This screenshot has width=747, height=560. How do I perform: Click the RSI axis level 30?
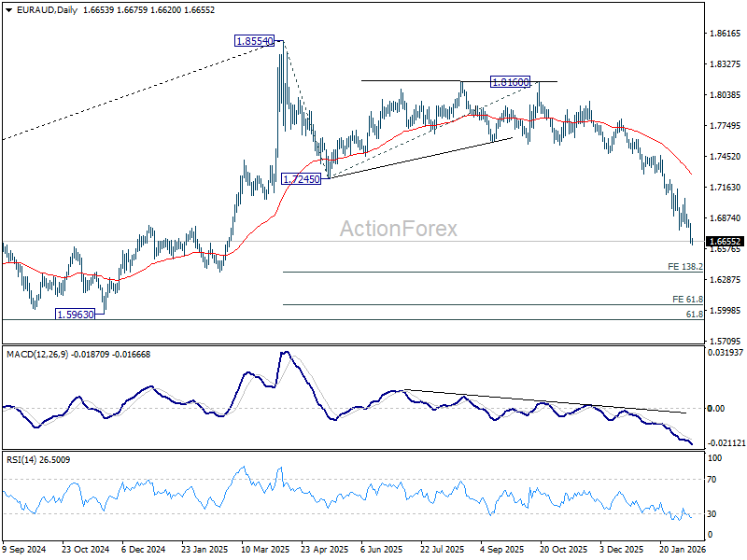click(712, 514)
